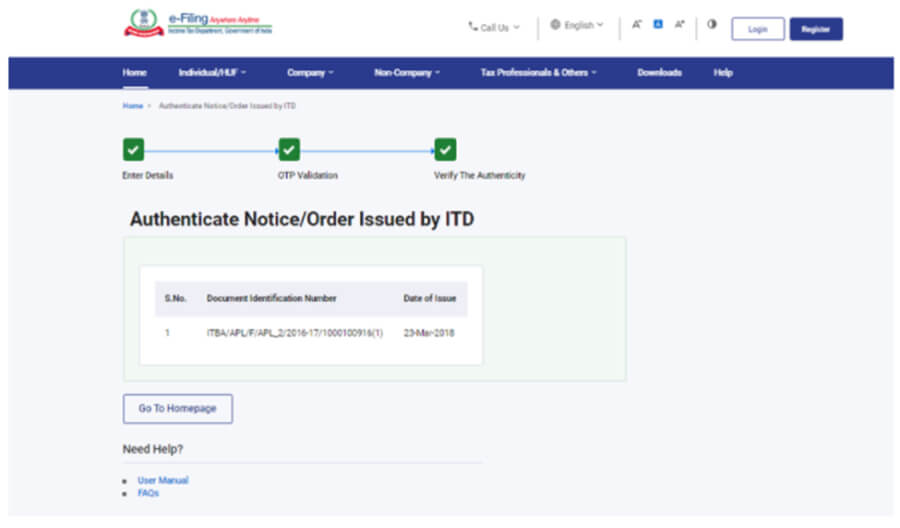Open the Company menu
This screenshot has height=528, width=900.
[x=310, y=73]
